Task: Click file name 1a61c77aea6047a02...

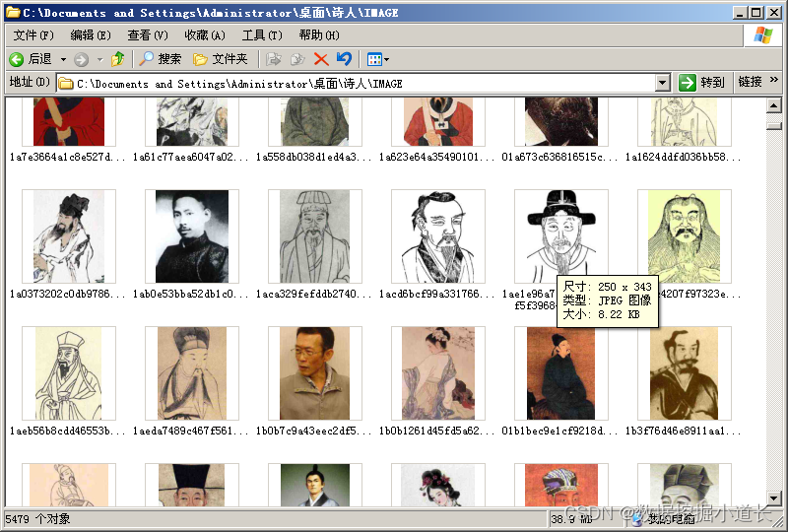Action: 191,157
